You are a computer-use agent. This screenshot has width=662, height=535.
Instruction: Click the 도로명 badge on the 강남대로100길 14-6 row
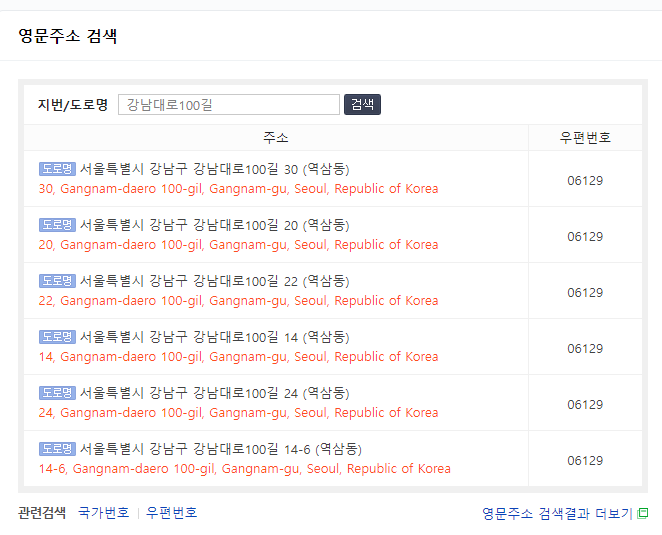pyautogui.click(x=57, y=449)
